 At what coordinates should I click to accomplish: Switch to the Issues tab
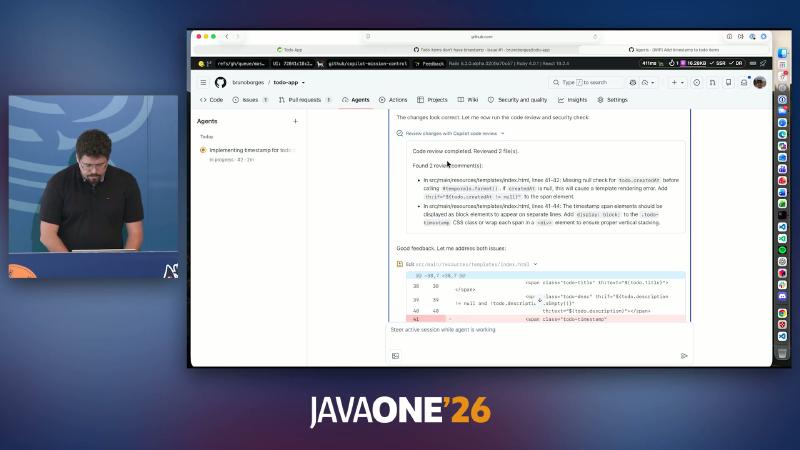(250, 100)
